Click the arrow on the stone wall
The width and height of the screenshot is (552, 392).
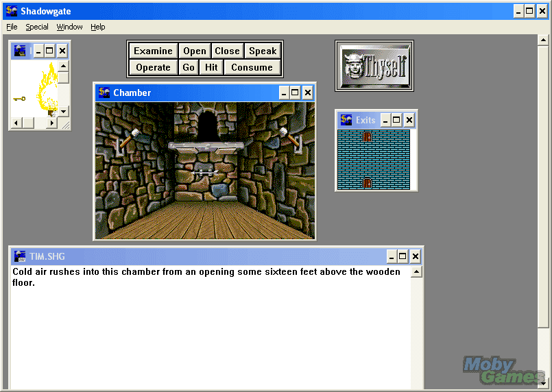pyautogui.click(x=205, y=173)
